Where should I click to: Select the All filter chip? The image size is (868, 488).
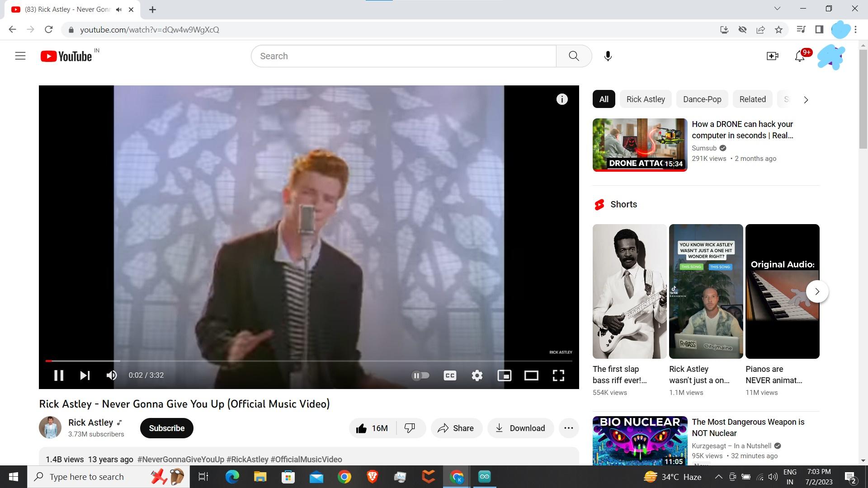coord(604,99)
